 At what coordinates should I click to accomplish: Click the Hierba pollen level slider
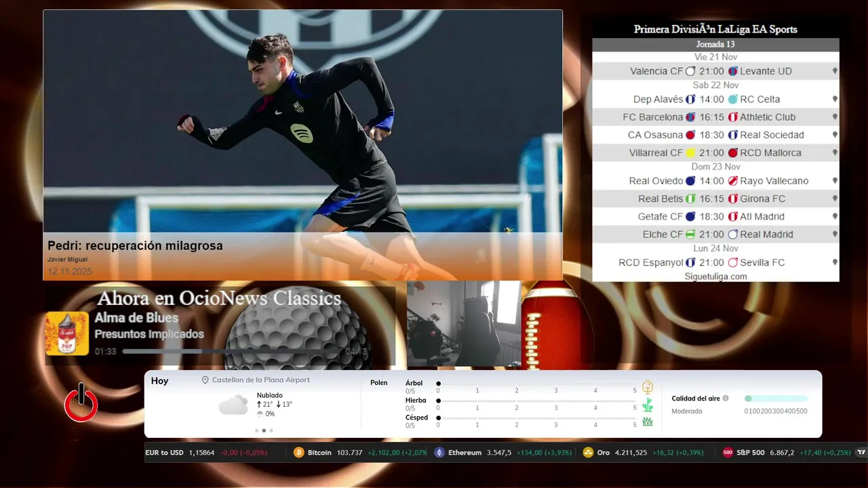pos(536,401)
